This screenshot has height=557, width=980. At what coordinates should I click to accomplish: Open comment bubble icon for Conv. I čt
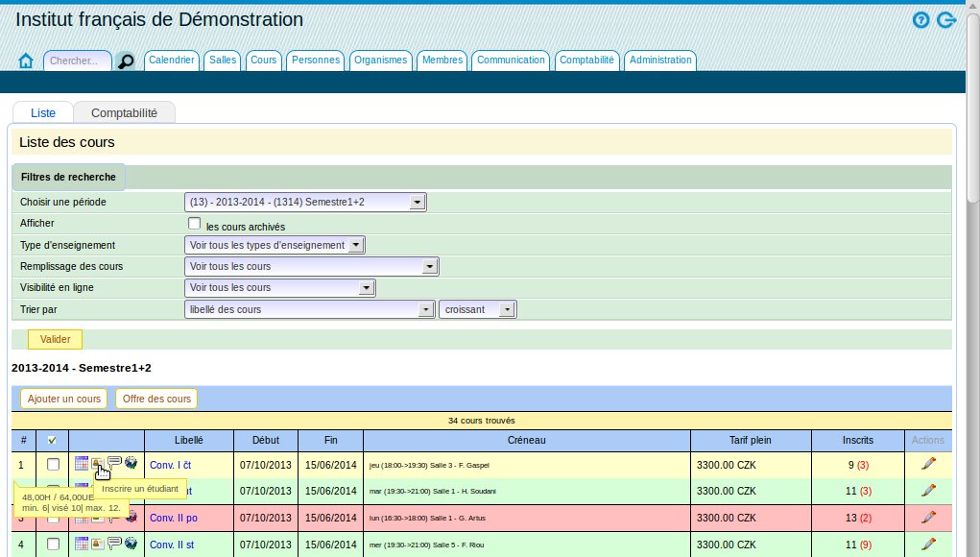(x=114, y=463)
